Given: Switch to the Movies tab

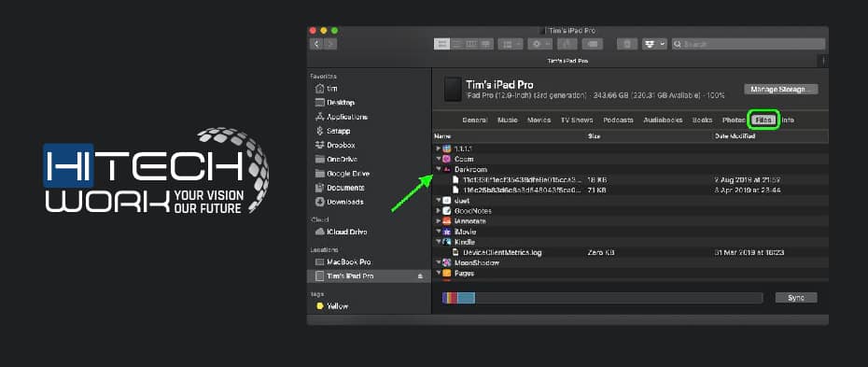Looking at the screenshot, I should point(539,120).
